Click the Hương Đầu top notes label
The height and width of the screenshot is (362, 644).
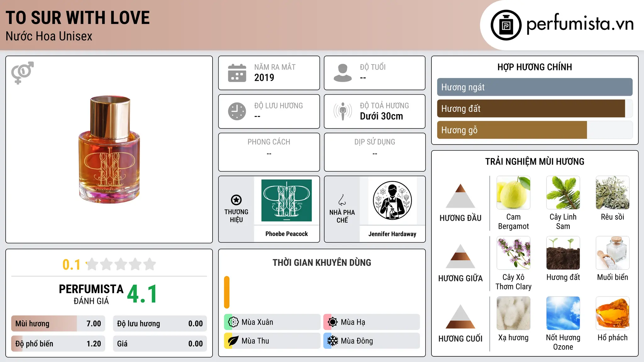pyautogui.click(x=460, y=218)
